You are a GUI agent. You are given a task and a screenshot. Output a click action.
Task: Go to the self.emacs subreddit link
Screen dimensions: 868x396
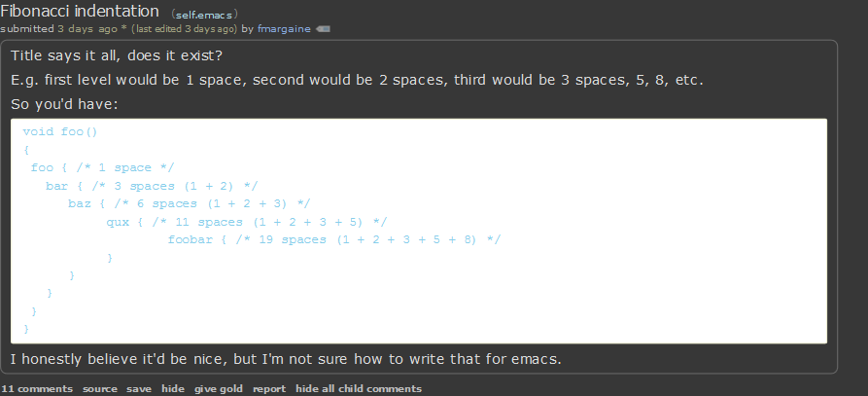coord(204,15)
